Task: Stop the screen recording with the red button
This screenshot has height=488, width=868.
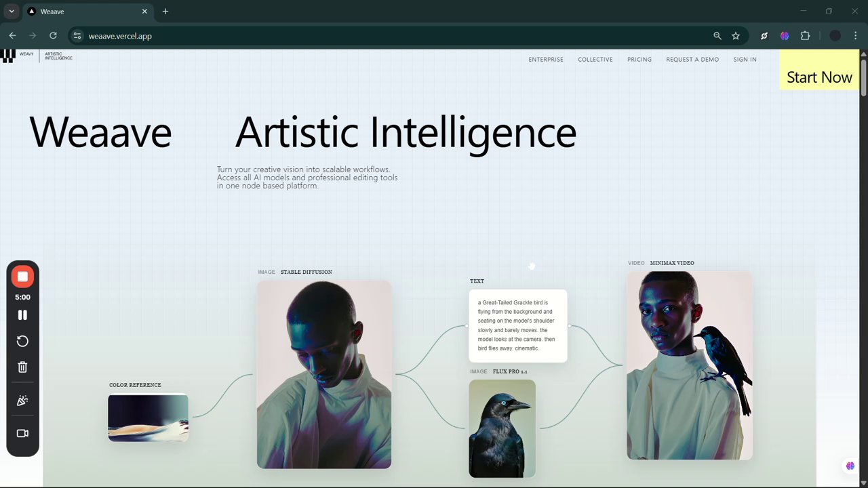Action: point(22,277)
